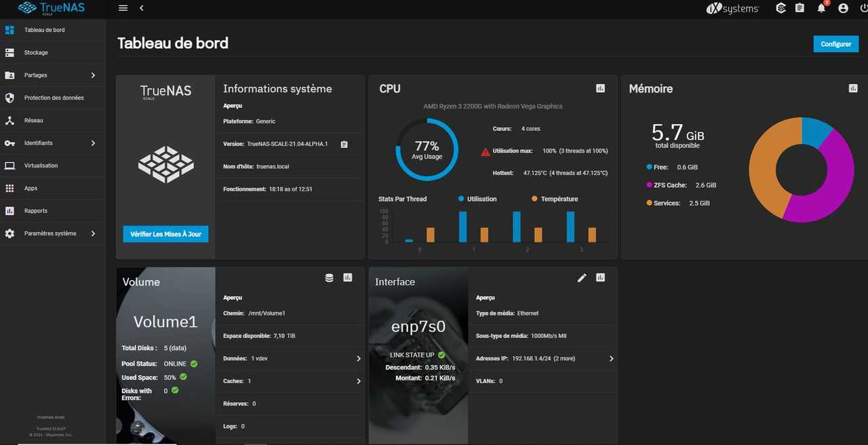Click the memory donut chart
Image resolution: width=868 pixels, height=445 pixels.
(x=802, y=170)
